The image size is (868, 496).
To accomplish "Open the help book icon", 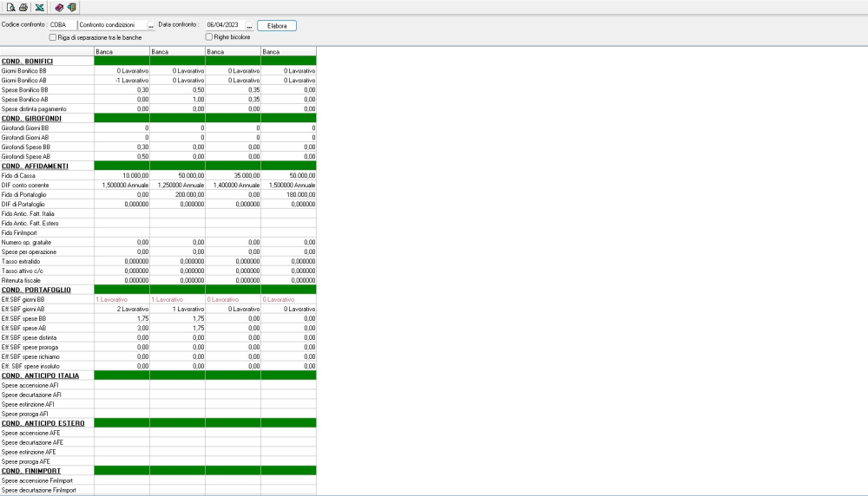I will pyautogui.click(x=59, y=7).
